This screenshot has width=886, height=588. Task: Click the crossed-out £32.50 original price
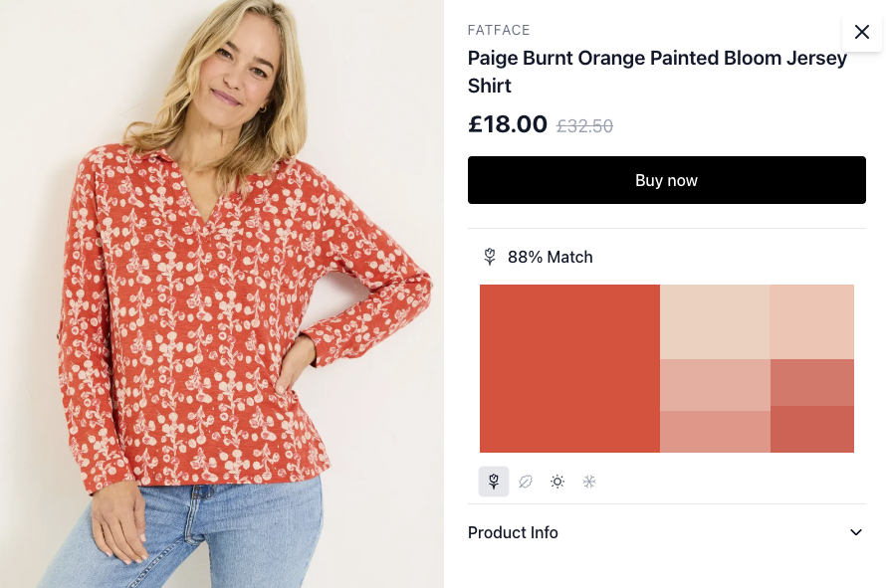[584, 126]
